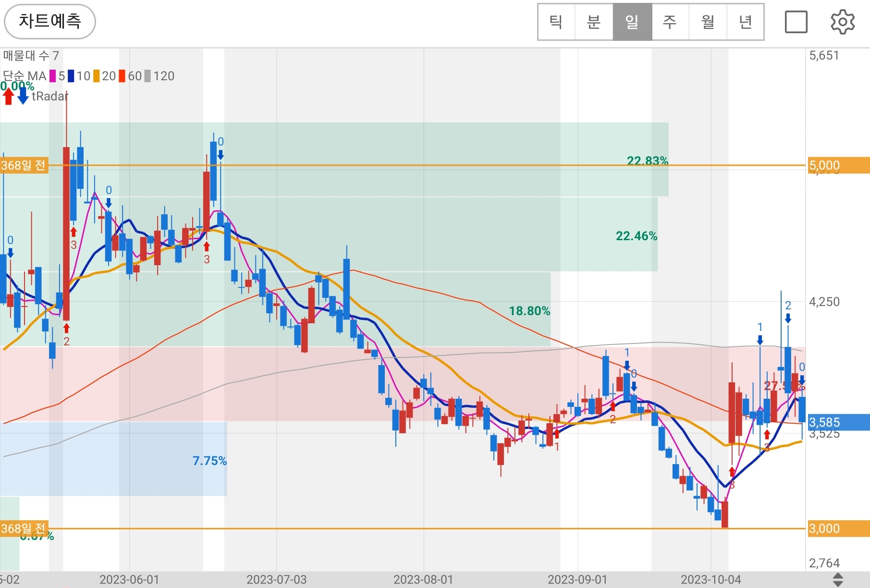Screen dimensions: 870x588
Task: Switch to the 월 monthly chart tab
Action: [x=708, y=22]
